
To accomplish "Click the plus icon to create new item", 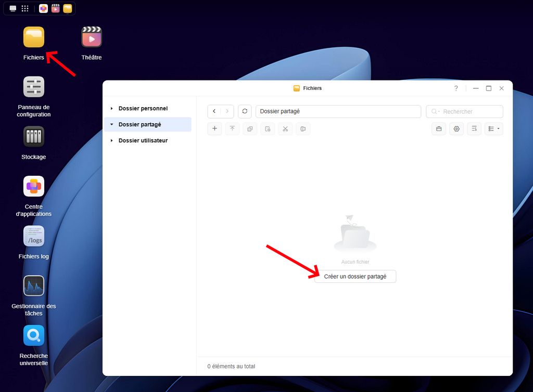I will [x=214, y=128].
